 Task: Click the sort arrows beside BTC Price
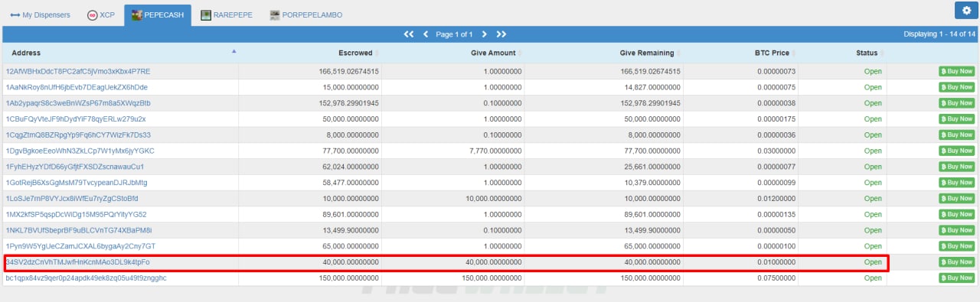(793, 53)
